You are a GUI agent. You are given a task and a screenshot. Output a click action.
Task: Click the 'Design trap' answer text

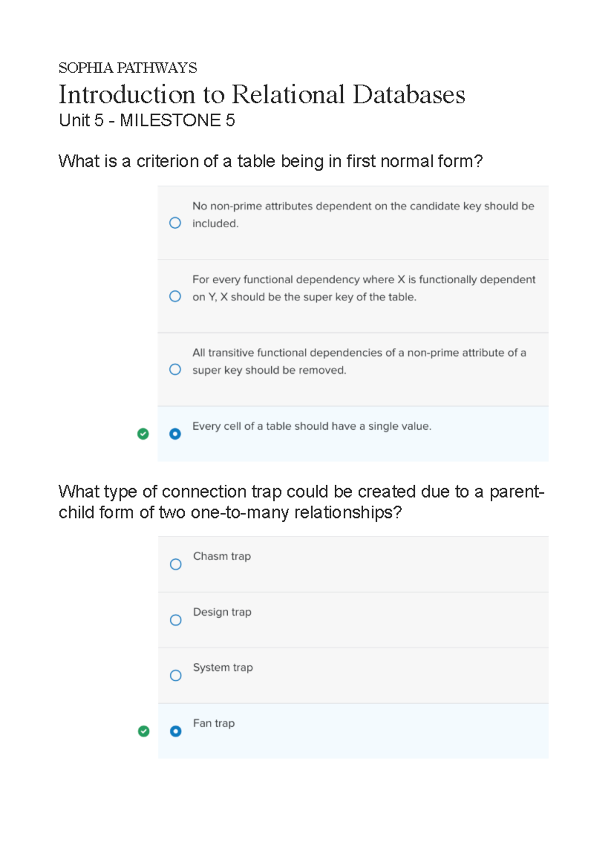point(222,612)
